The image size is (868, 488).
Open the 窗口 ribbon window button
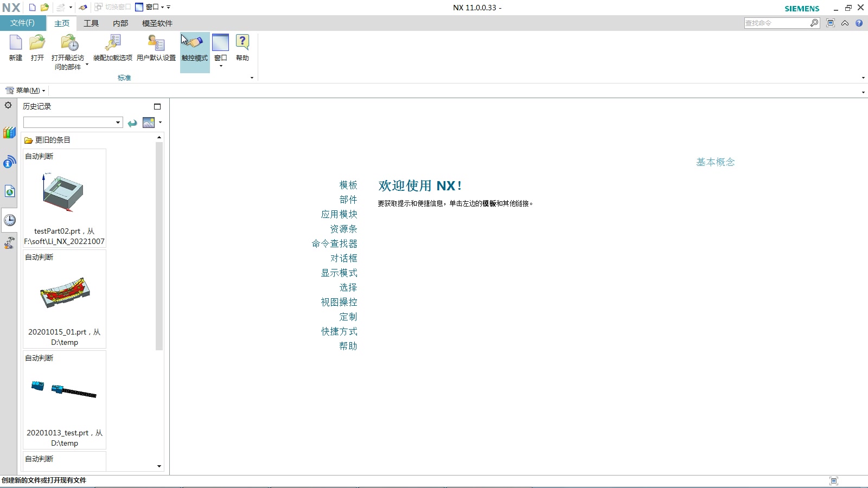[x=221, y=50]
